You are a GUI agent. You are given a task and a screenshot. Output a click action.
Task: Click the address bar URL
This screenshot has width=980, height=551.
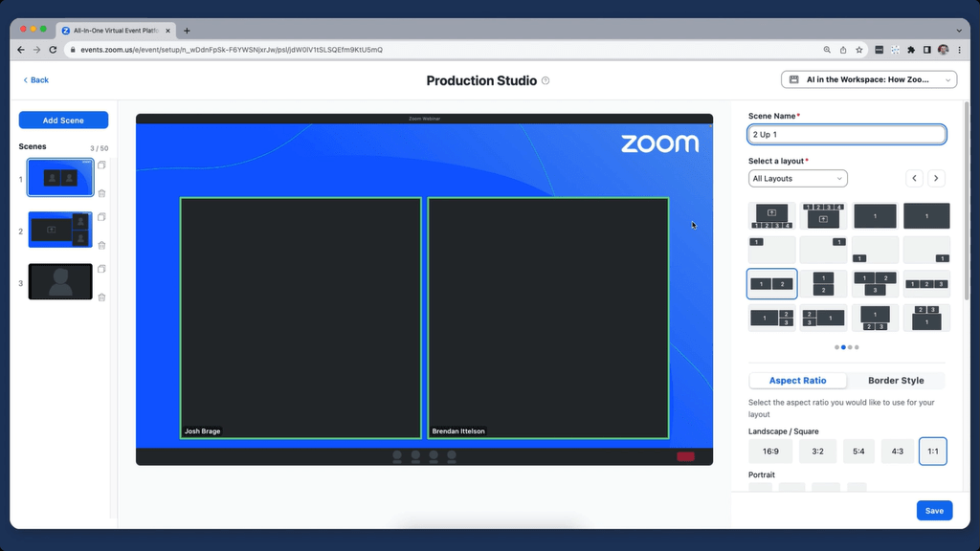[x=232, y=50]
